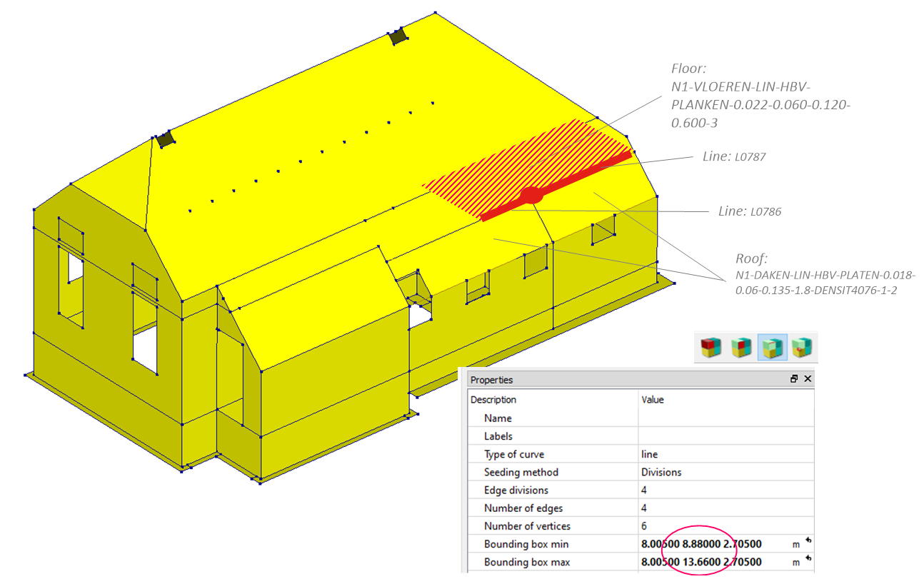
Task: Click the Properties panel title bar
Action: pos(641,379)
